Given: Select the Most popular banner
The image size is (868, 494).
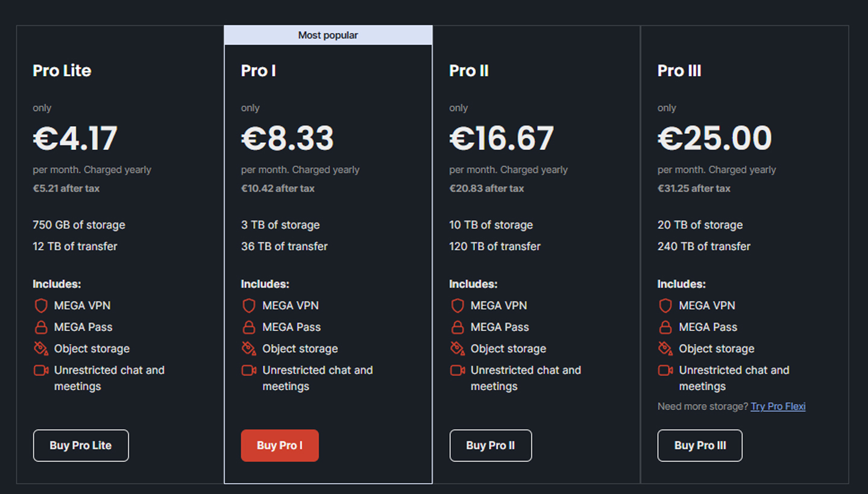Looking at the screenshot, I should click(x=328, y=36).
